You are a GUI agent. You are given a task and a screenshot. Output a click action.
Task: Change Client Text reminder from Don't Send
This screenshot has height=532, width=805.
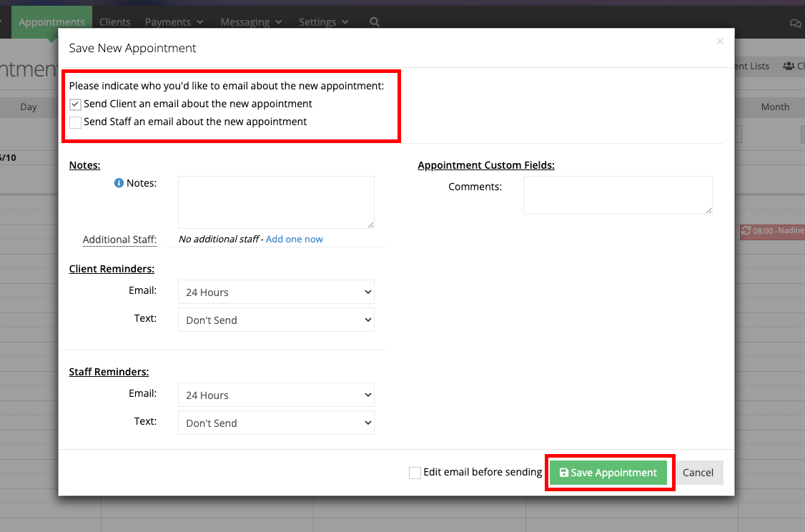(x=276, y=320)
